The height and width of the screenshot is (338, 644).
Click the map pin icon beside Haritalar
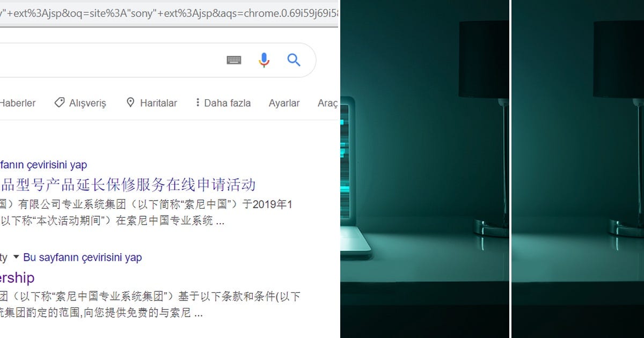pos(130,102)
